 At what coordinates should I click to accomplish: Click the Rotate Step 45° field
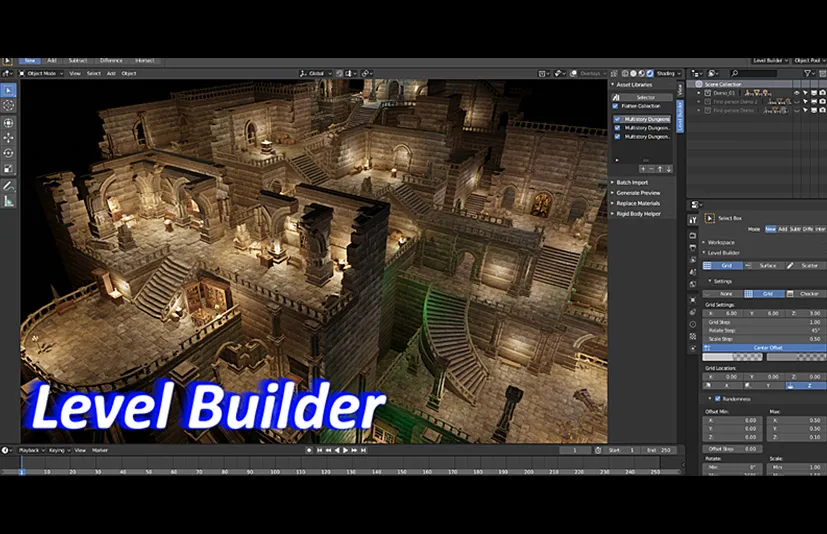[x=765, y=330]
